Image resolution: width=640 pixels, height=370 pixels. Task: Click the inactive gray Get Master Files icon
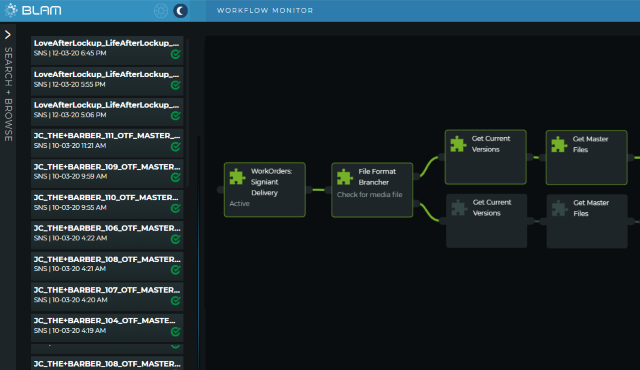pos(560,208)
